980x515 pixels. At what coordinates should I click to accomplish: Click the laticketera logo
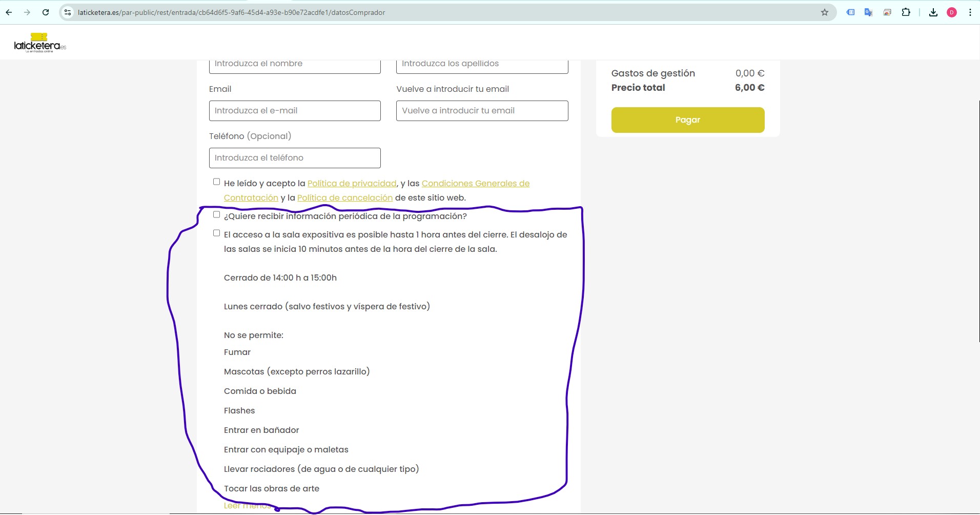[x=40, y=43]
